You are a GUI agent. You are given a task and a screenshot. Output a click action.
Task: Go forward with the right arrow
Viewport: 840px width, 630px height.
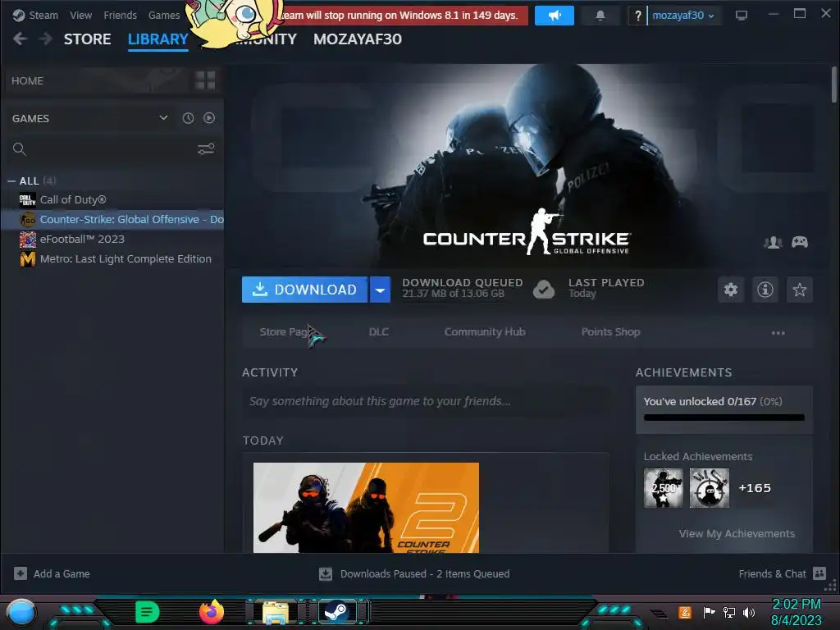click(x=46, y=39)
